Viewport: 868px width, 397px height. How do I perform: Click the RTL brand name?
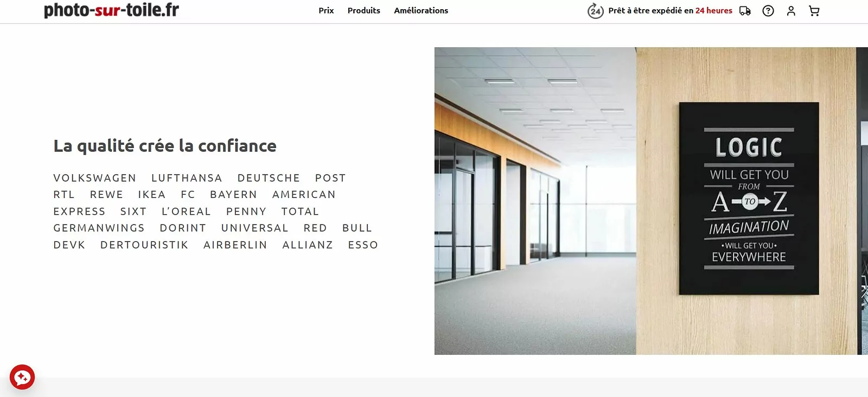click(x=64, y=195)
